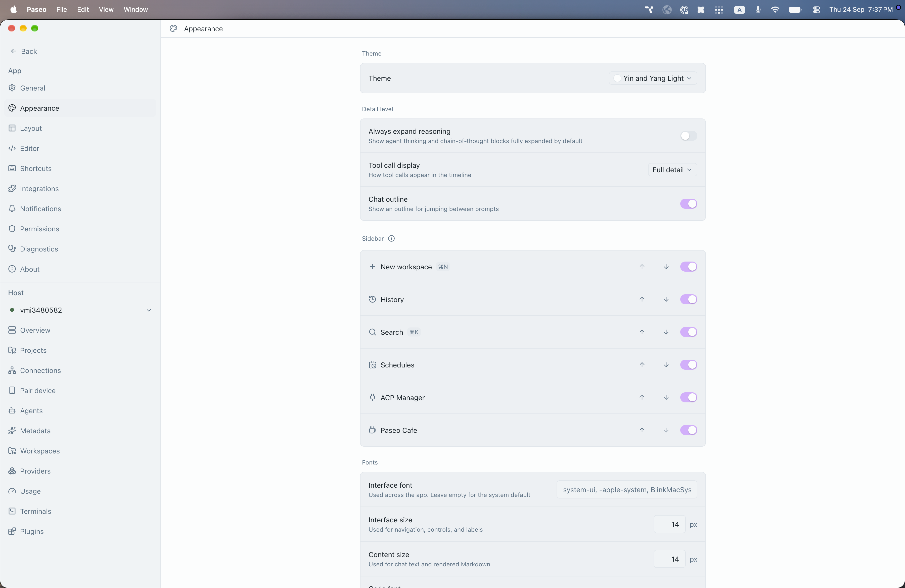Screen dimensions: 905x588
Task: Click the Schedules calendar icon
Action: (372, 365)
